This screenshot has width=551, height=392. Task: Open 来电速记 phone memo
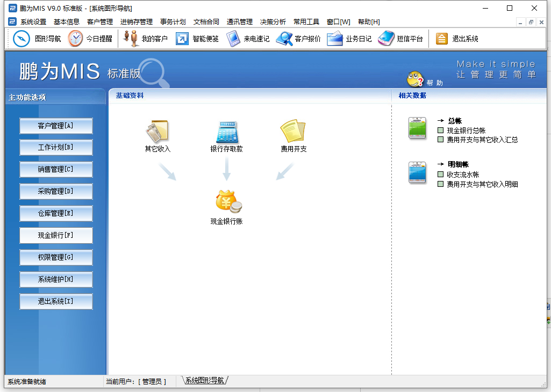[x=233, y=39]
